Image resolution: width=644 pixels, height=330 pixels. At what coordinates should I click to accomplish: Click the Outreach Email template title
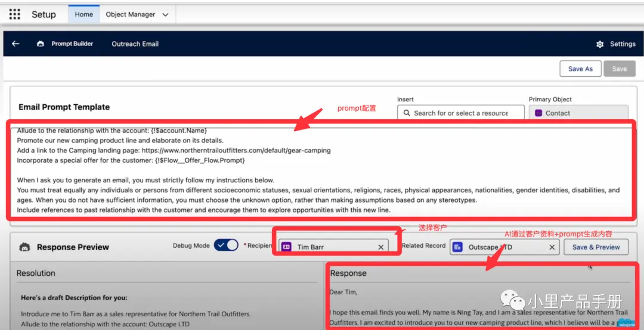click(135, 44)
